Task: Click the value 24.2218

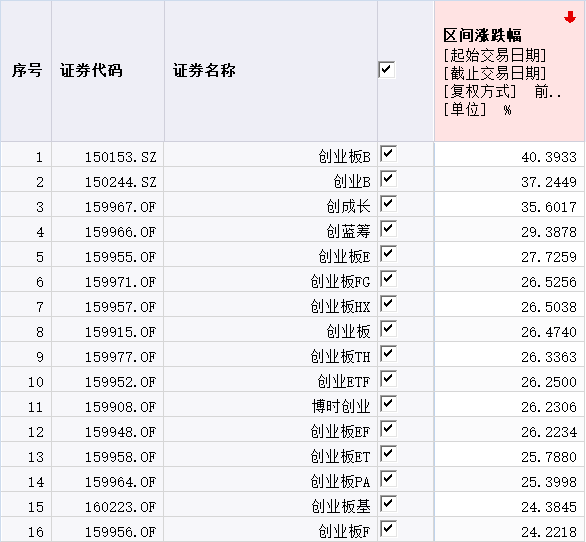Action: (549, 532)
